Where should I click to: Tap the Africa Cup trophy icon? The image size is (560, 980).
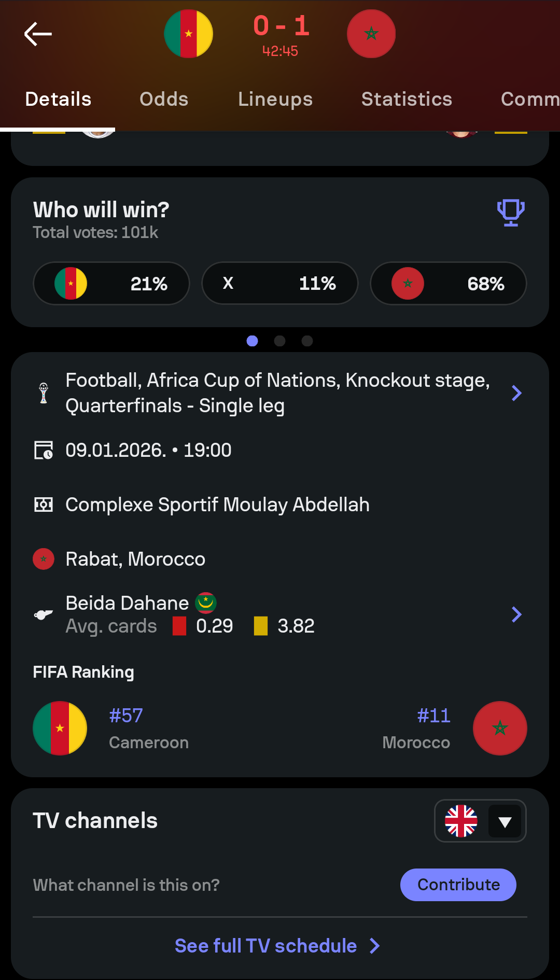(44, 393)
